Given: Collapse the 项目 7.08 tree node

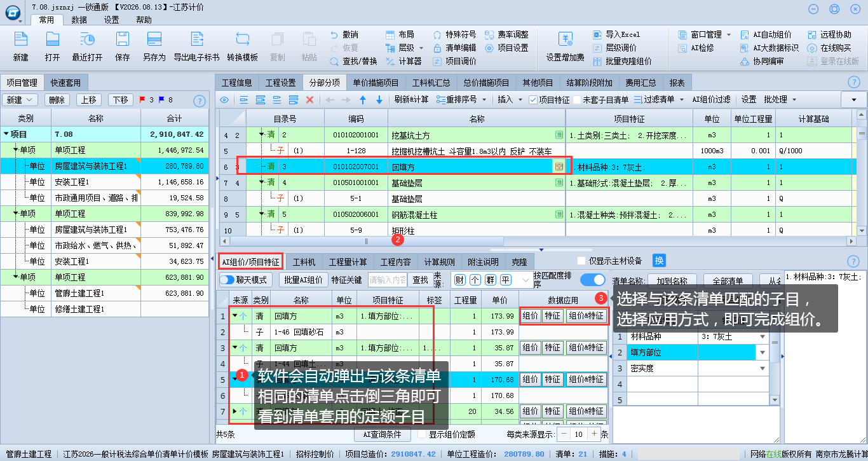Looking at the screenshot, I should click(6, 134).
